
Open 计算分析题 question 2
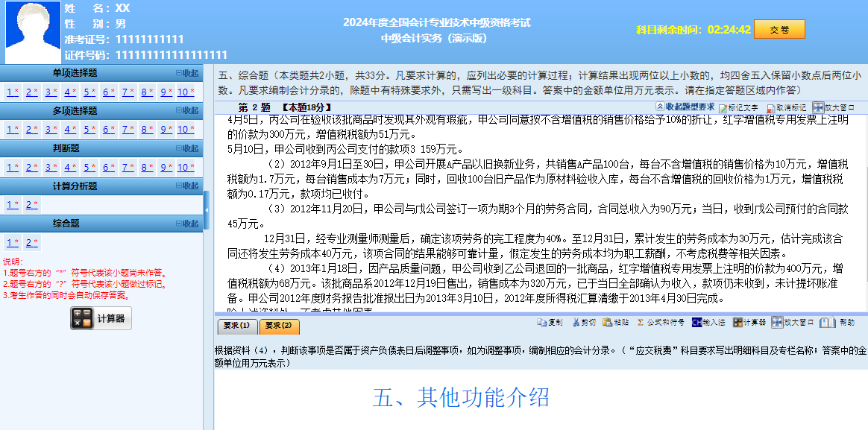tap(32, 205)
